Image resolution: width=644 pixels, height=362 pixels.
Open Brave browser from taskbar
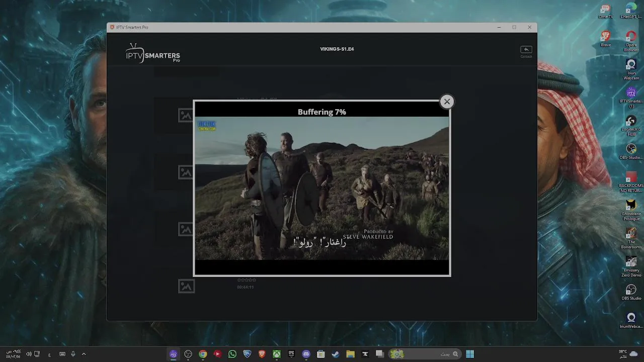click(262, 354)
